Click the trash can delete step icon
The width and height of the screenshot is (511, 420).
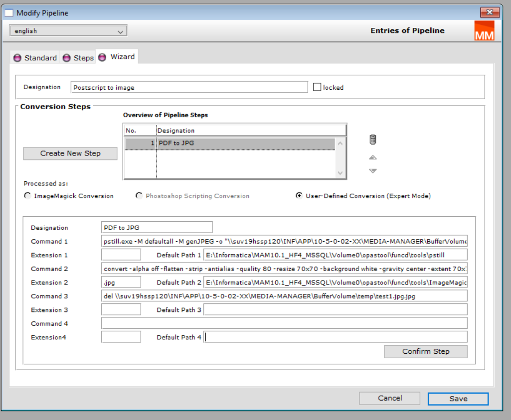[373, 140]
